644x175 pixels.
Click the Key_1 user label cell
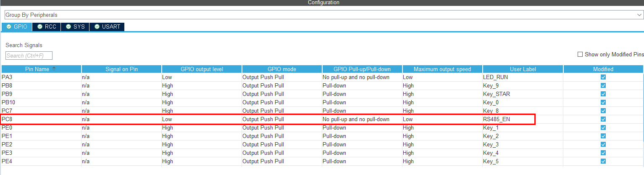click(x=523, y=128)
